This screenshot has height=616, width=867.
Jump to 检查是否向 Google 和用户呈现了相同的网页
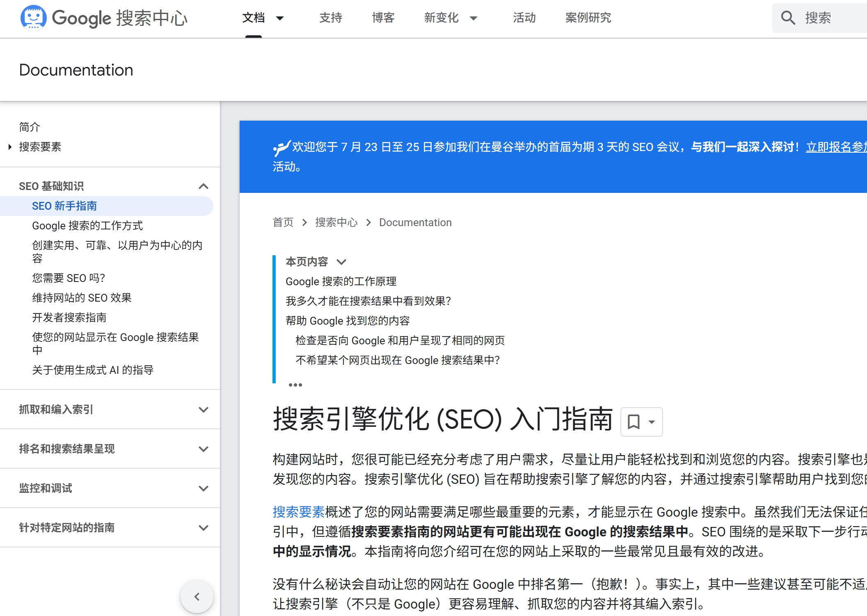click(x=400, y=341)
